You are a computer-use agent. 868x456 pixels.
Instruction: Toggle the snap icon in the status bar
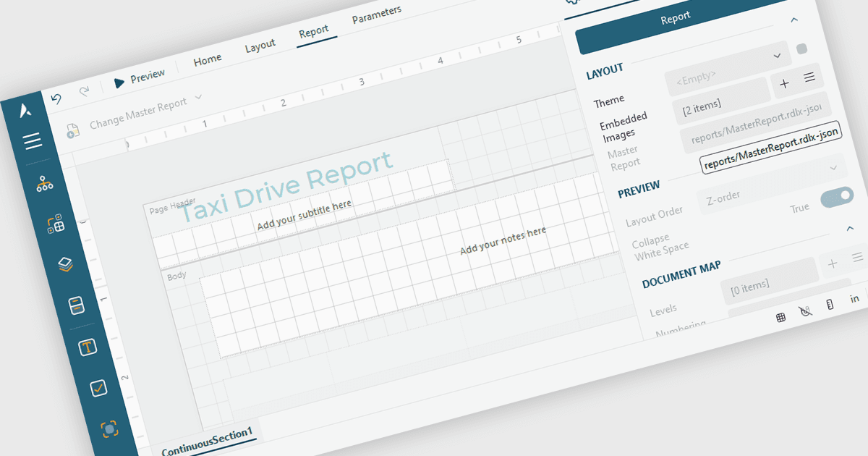pos(805,311)
